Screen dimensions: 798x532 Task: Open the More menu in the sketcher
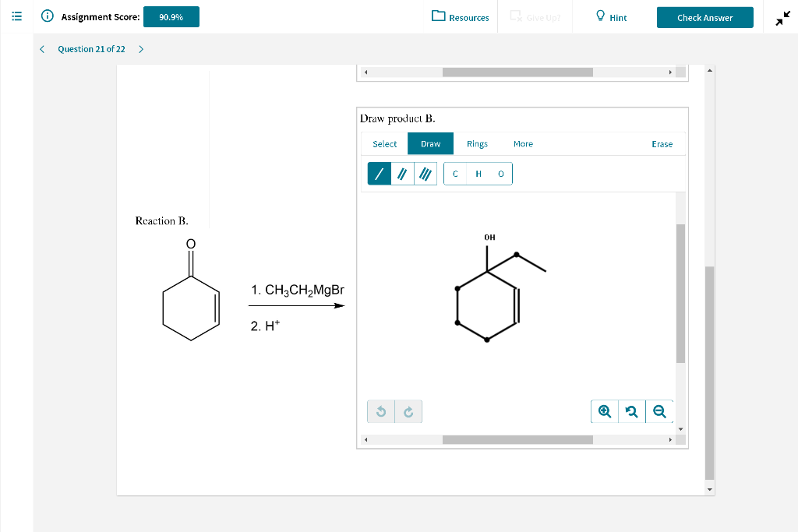click(x=522, y=144)
